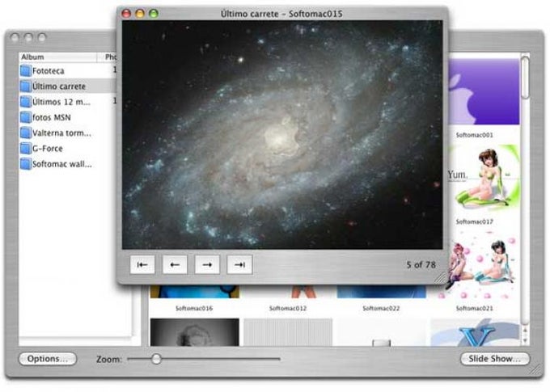
Task: Jump to last photo in viewer
Action: coord(239,265)
